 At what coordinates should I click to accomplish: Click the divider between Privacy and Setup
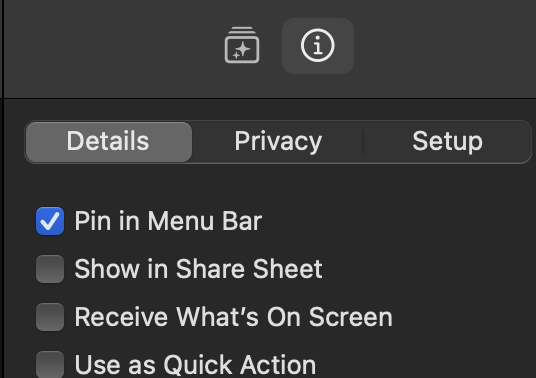[363, 141]
